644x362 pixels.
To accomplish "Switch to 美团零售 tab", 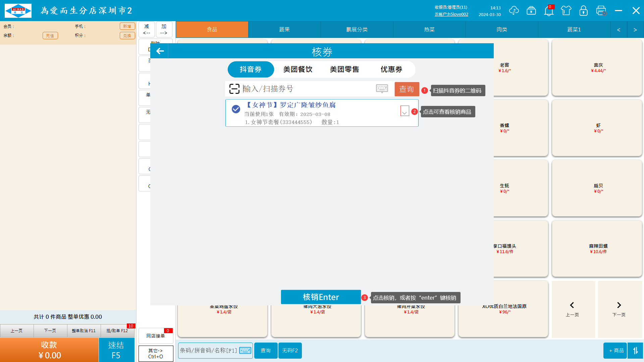I will click(344, 69).
